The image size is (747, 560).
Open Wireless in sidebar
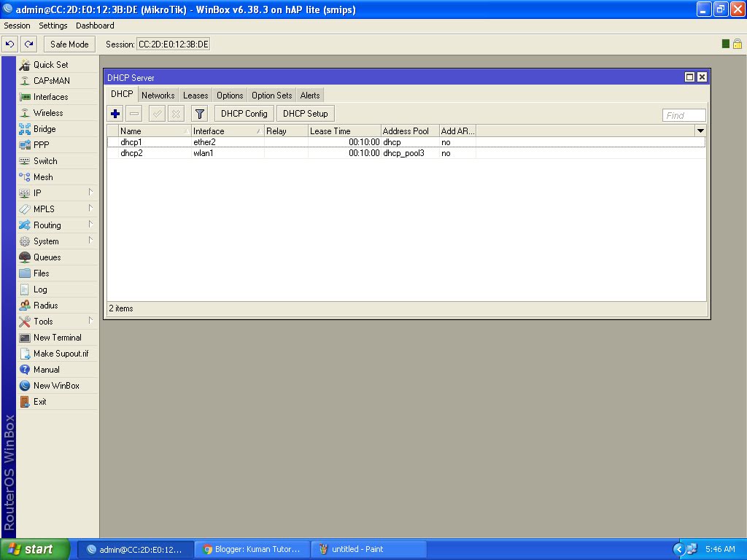pyautogui.click(x=57, y=113)
